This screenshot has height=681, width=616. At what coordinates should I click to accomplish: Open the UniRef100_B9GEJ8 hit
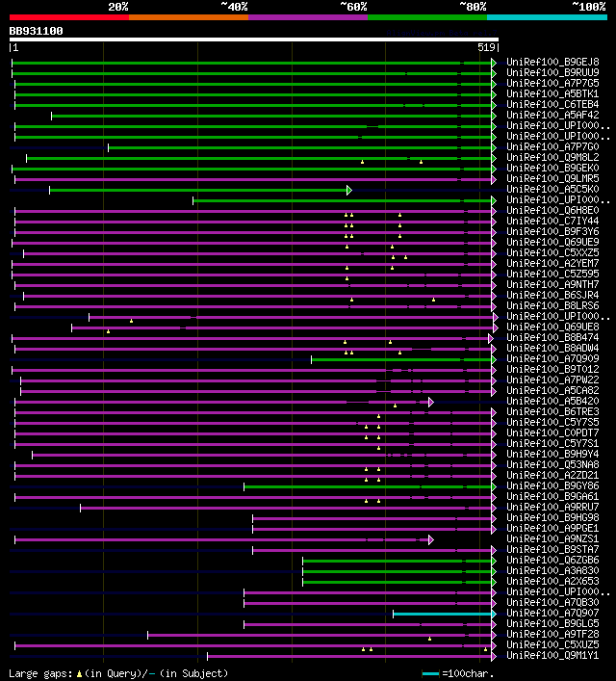point(552,62)
